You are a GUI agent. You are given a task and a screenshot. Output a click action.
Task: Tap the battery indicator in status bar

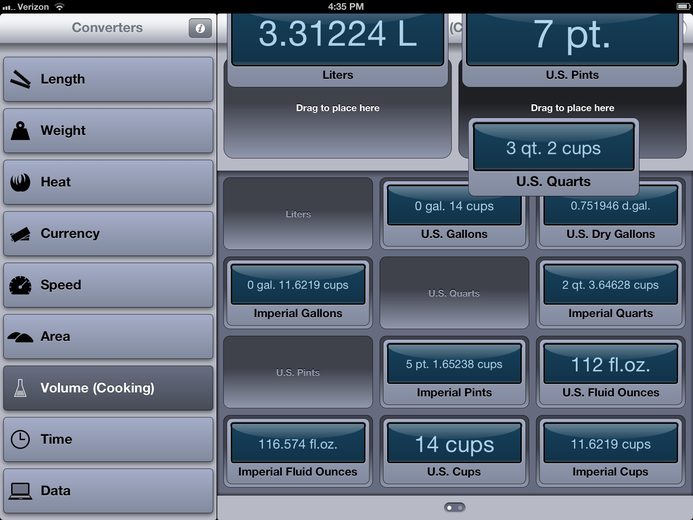pyautogui.click(x=682, y=6)
